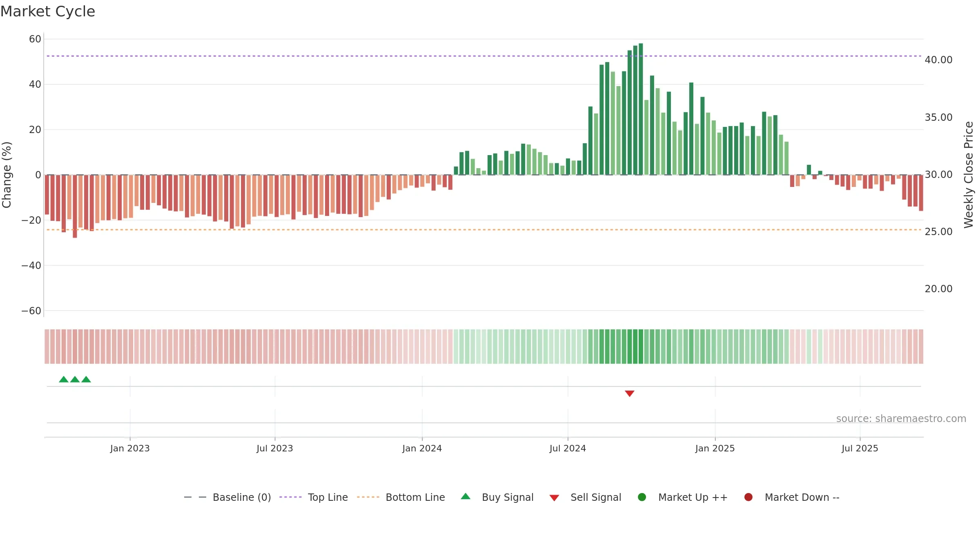Image resolution: width=980 pixels, height=551 pixels.
Task: Click the Market Cycle chart title
Action: (x=48, y=11)
